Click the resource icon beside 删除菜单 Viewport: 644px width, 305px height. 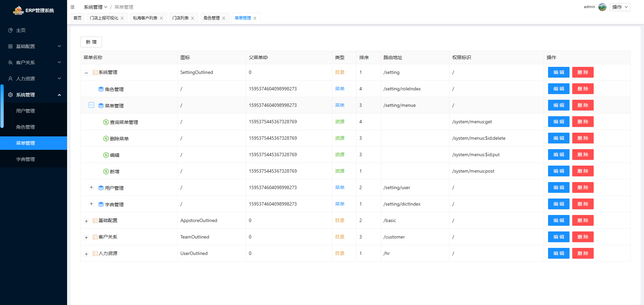coord(106,138)
